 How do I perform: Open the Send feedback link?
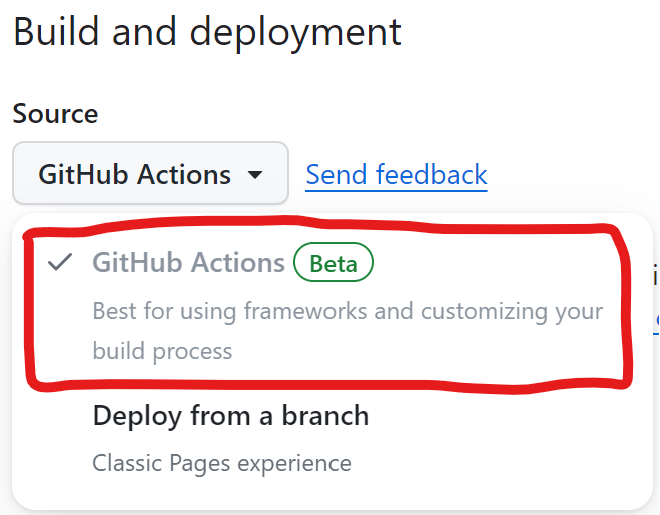[396, 175]
